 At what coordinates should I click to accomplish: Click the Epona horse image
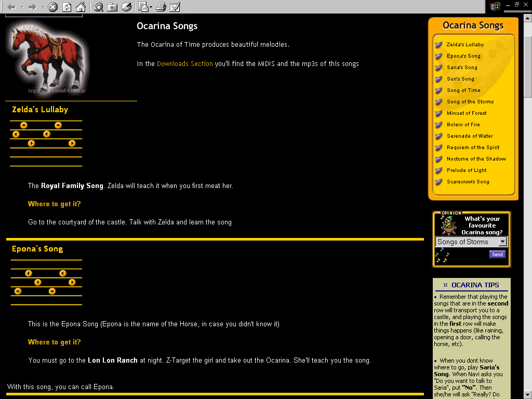(47, 56)
